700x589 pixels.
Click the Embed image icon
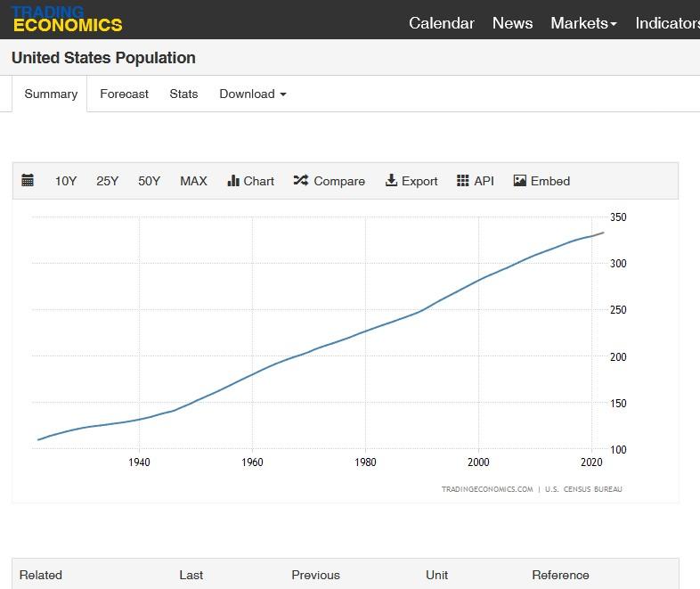[520, 181]
